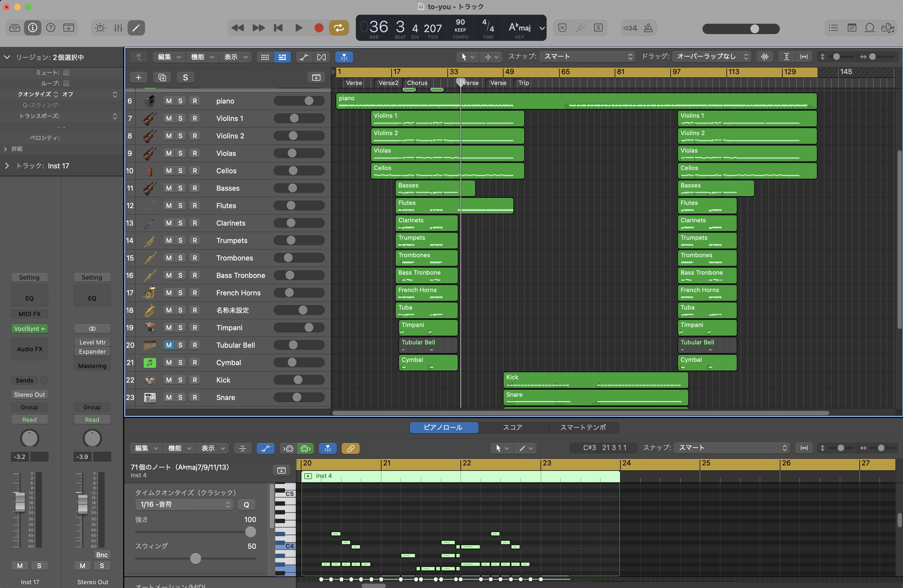This screenshot has height=588, width=903.
Task: Click the Timpani track instrument icon
Action: pos(150,328)
